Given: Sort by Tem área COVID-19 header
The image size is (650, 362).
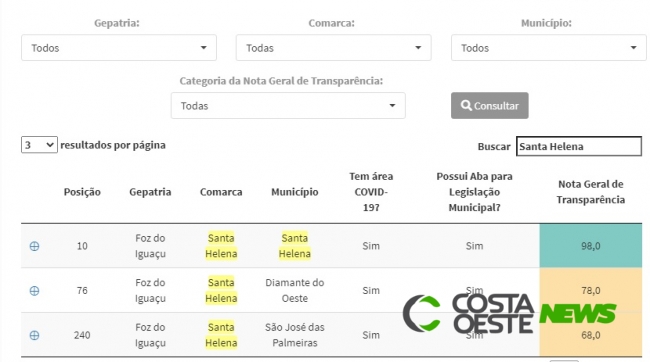Looking at the screenshot, I should (x=371, y=192).
